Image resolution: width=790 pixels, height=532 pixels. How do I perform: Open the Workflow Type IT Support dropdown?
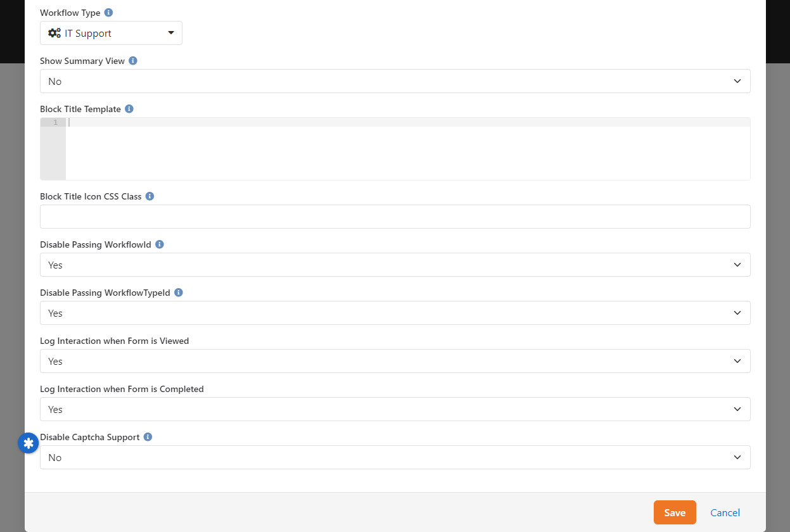pyautogui.click(x=111, y=33)
